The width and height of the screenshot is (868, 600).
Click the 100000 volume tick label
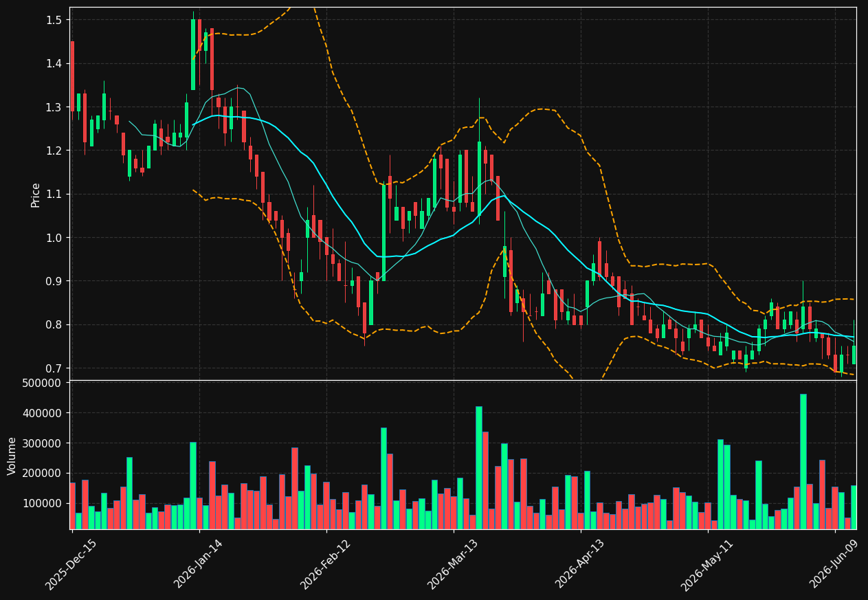(x=42, y=504)
